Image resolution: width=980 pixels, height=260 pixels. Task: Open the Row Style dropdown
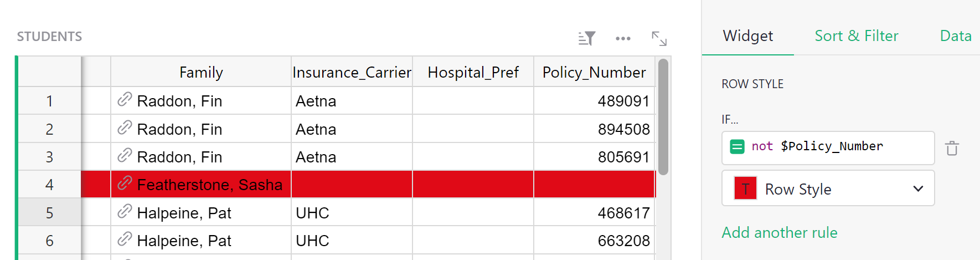click(x=828, y=188)
